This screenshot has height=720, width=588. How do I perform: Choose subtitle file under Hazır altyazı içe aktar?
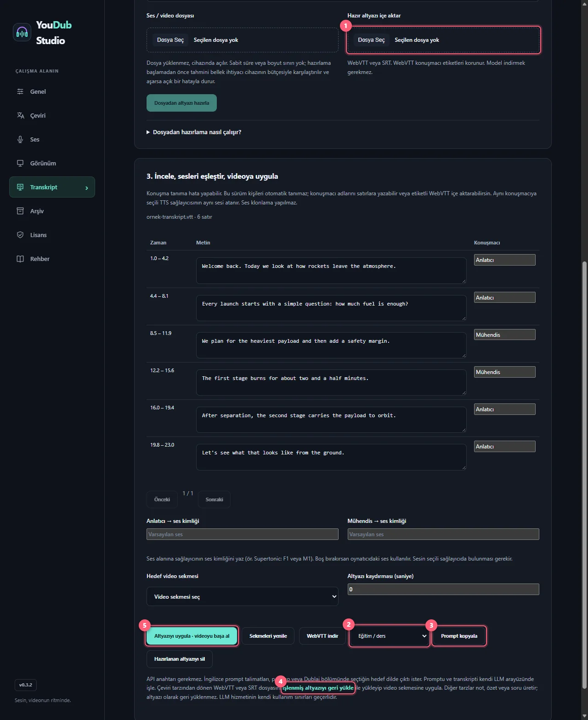[371, 40]
